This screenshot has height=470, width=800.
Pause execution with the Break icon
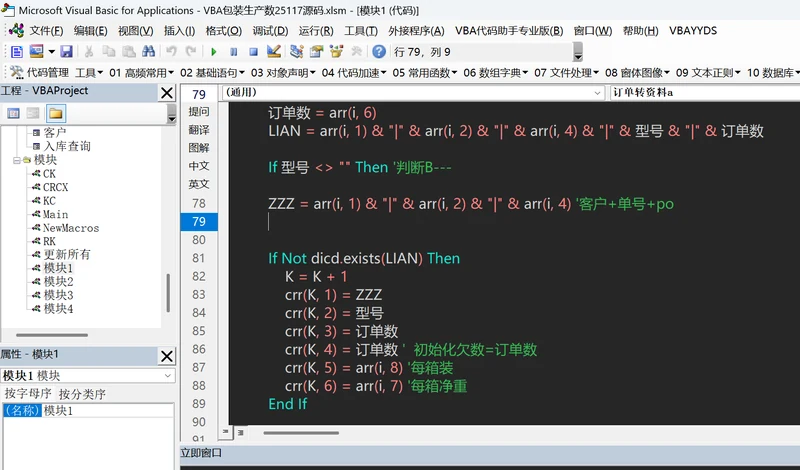pos(234,52)
